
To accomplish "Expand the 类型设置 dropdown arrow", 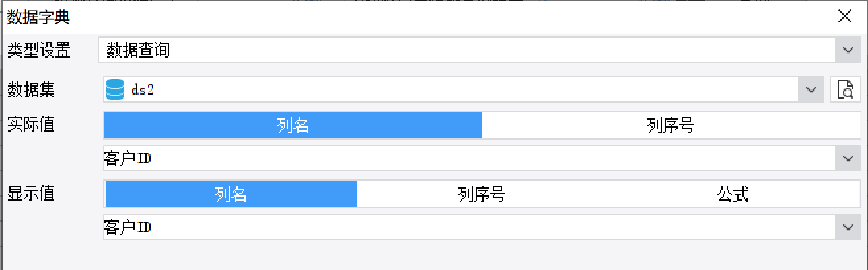I will pos(848,50).
